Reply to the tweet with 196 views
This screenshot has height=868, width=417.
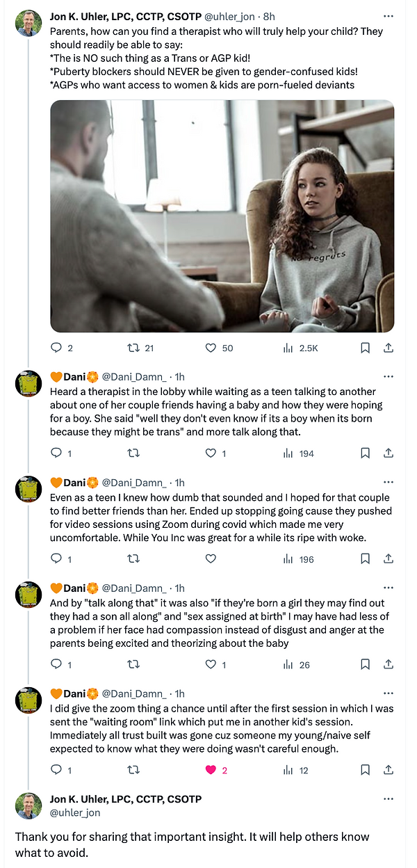[x=57, y=558]
